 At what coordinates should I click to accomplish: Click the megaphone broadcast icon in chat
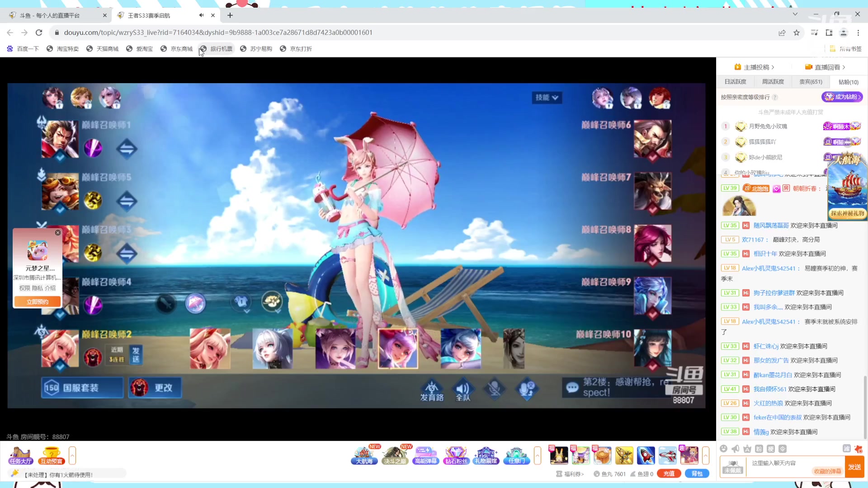click(736, 449)
